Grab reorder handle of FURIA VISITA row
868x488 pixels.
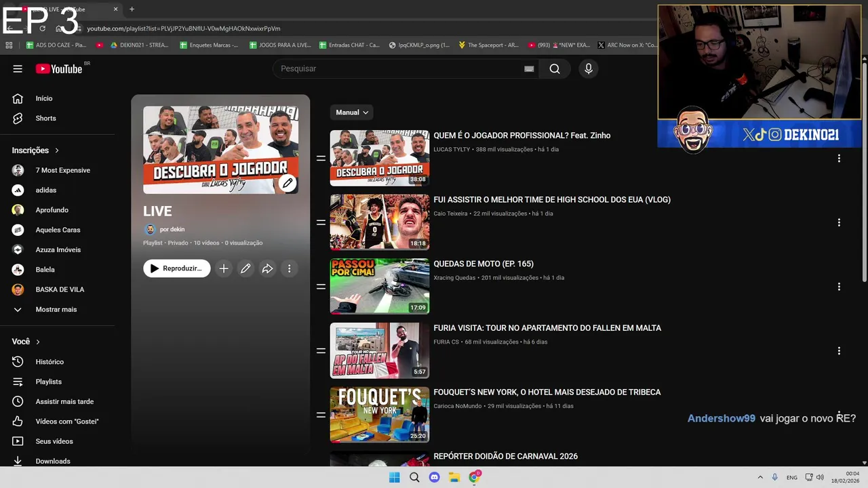click(321, 350)
